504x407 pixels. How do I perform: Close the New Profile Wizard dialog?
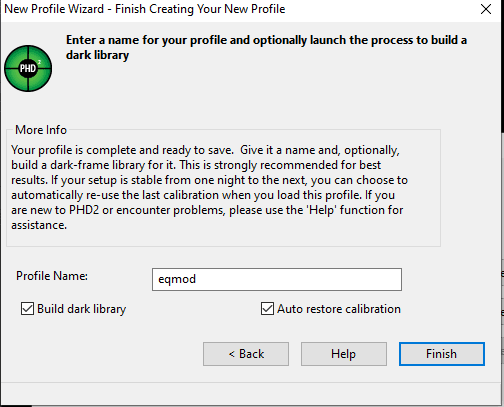pos(486,9)
